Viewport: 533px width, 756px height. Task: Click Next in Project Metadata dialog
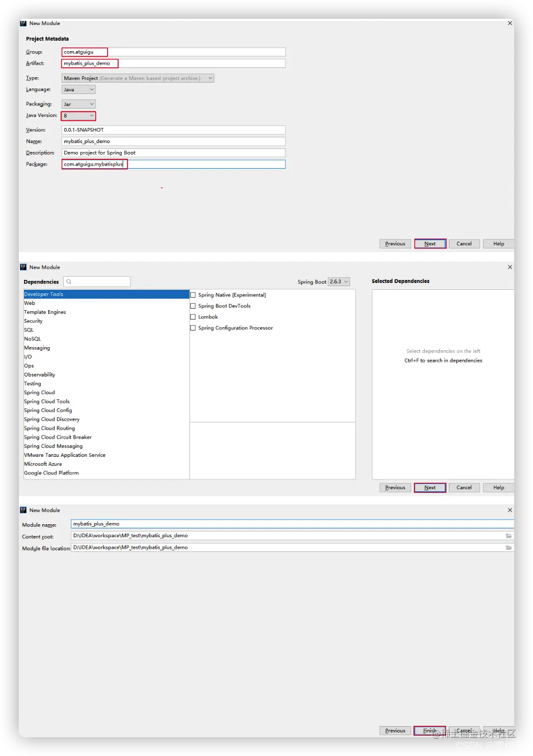tap(430, 244)
